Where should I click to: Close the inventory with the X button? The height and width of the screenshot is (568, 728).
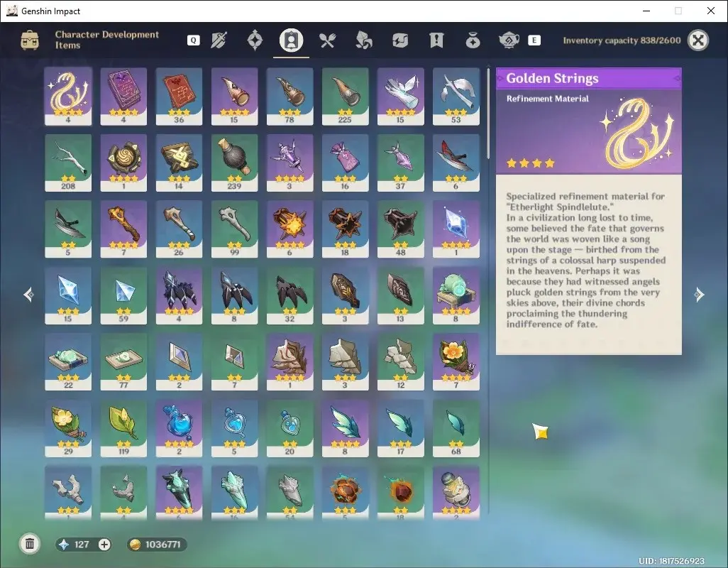[x=697, y=40]
